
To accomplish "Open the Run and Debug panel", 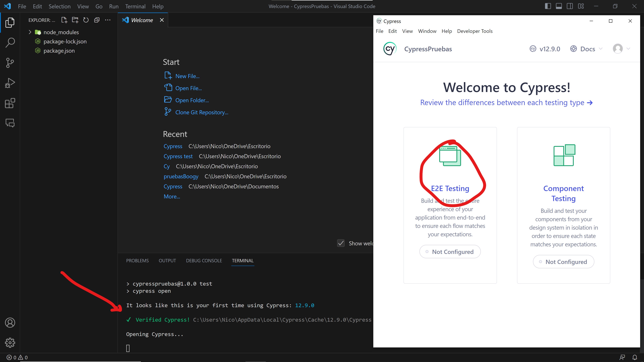I will click(x=10, y=83).
